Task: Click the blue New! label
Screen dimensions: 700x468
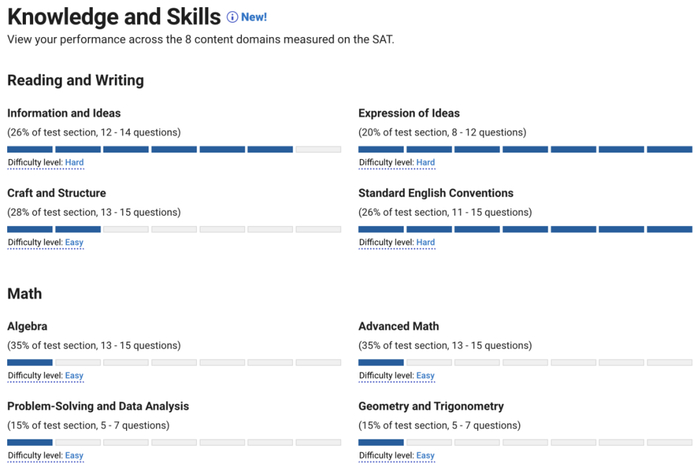Action: click(x=254, y=17)
